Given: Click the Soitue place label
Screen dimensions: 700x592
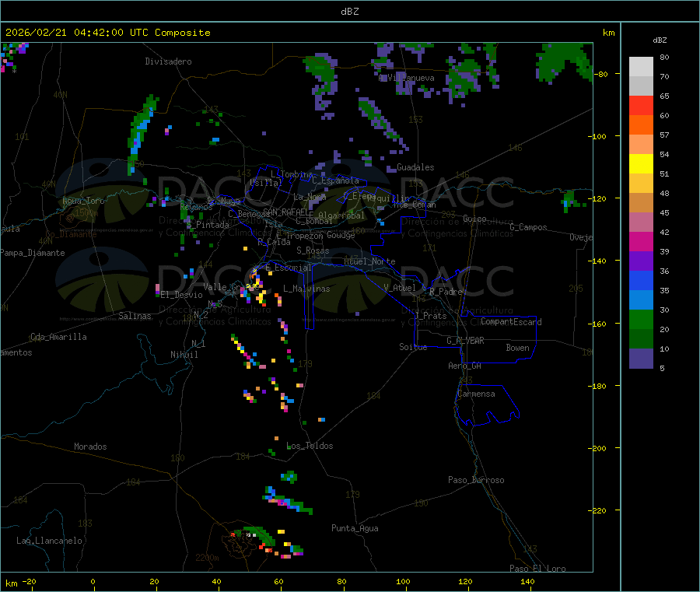Looking at the screenshot, I should [413, 347].
